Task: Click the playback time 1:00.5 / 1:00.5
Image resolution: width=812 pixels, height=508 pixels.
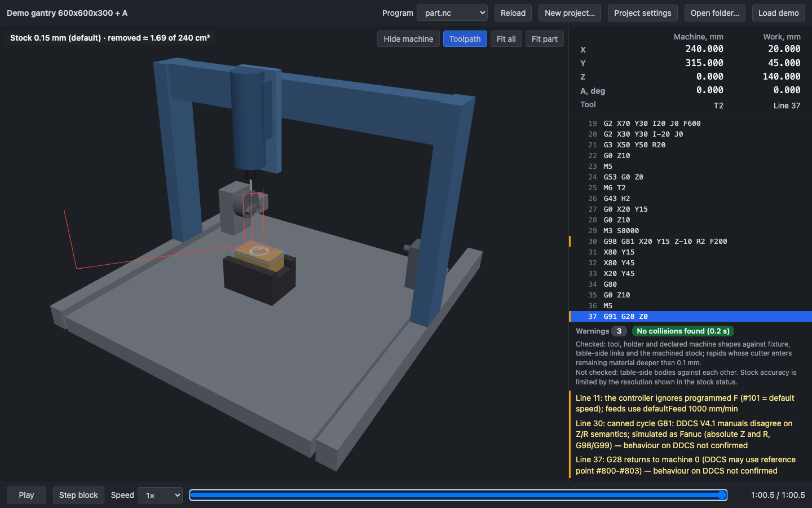Action: 778,495
